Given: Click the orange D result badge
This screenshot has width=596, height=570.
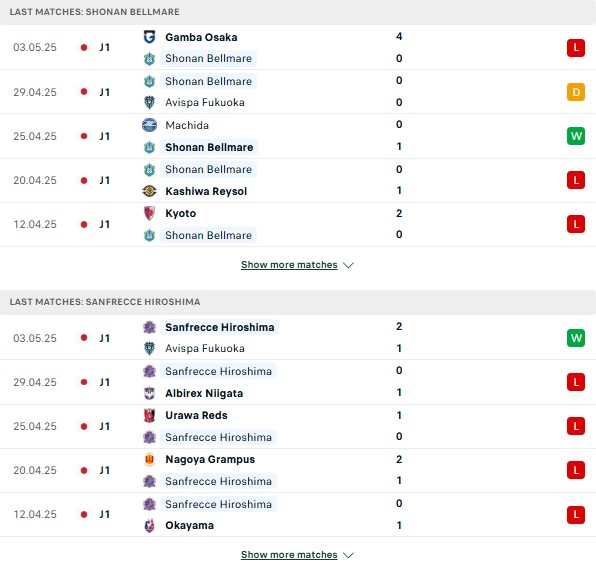Looking at the screenshot, I should coord(576,92).
